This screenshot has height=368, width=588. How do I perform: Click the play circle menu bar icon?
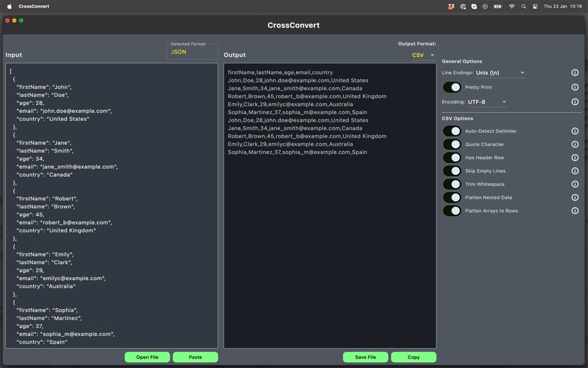(485, 6)
